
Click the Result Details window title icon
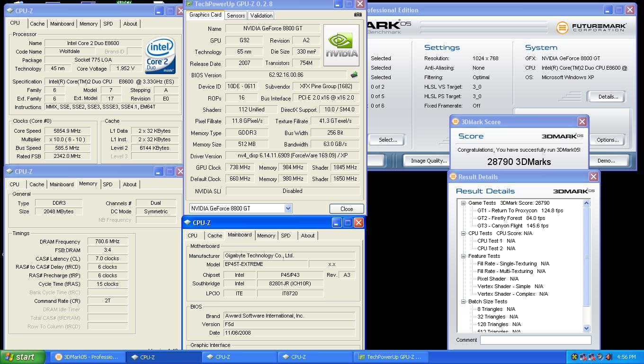(453, 177)
